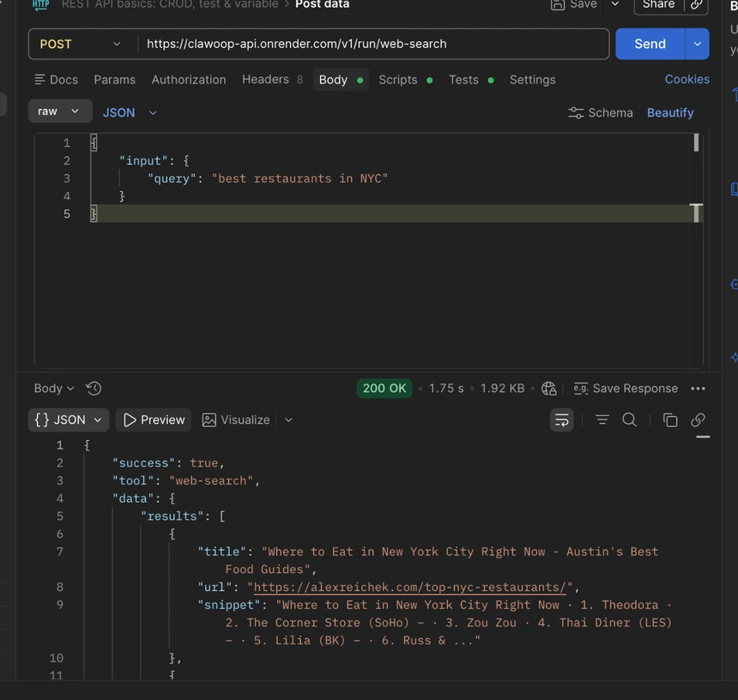738x700 pixels.
Task: Open the alexreichek.com URL in response
Action: pos(410,588)
